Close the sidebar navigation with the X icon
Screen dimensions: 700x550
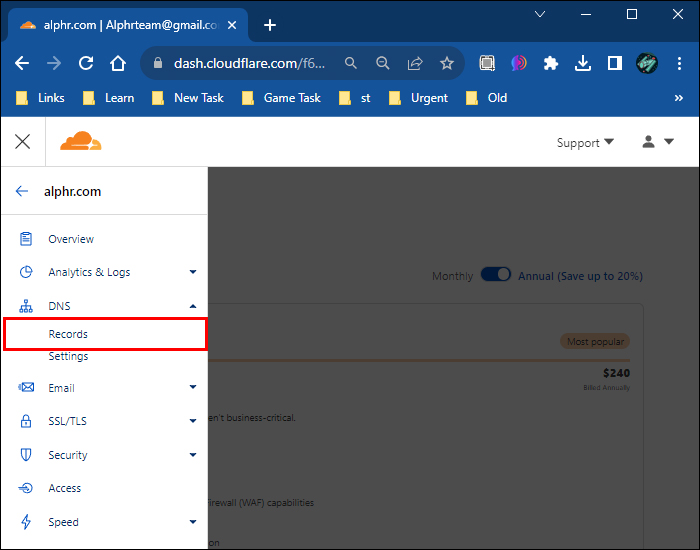(22, 142)
